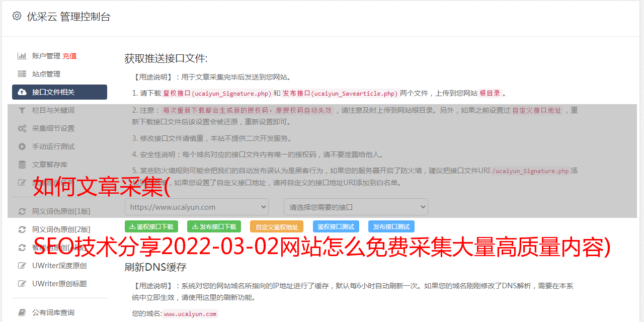Click the edit icon for UWriter原创标题

pyautogui.click(x=22, y=284)
